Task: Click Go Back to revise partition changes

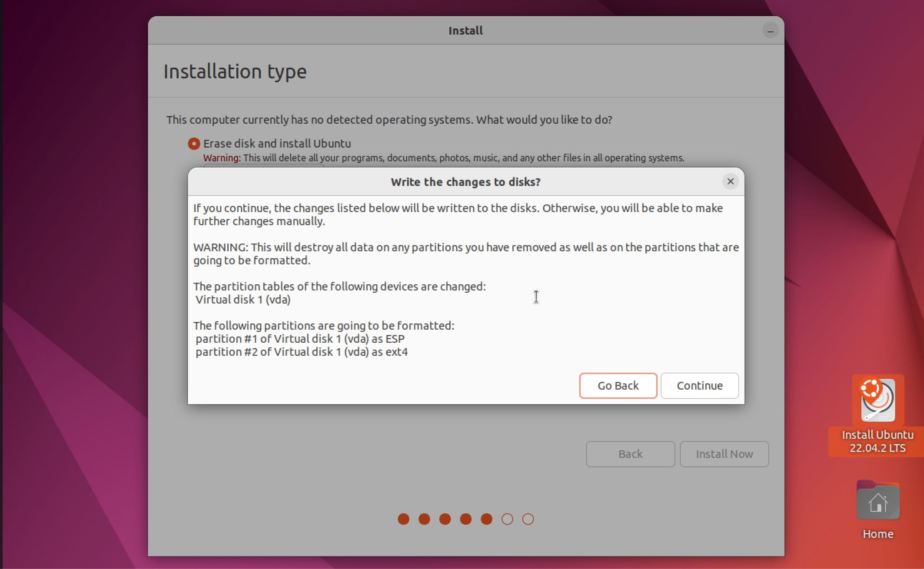Action: coord(618,385)
